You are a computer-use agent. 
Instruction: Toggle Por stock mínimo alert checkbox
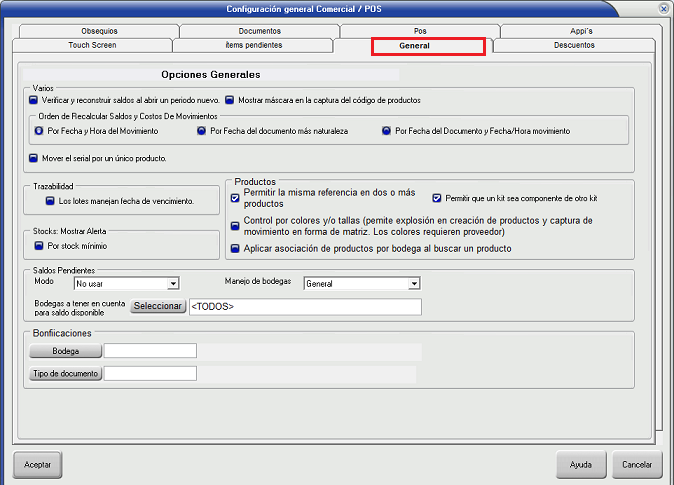39,246
